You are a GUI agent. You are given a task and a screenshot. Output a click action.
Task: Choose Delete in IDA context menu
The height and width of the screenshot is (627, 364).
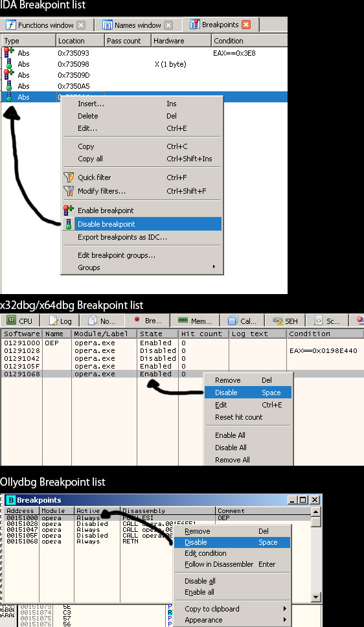point(142,116)
